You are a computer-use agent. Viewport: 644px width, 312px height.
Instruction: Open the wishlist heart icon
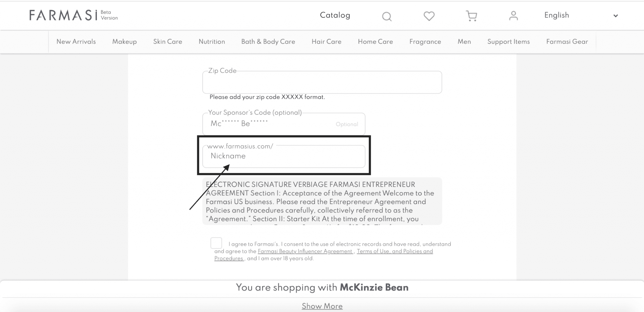[429, 16]
